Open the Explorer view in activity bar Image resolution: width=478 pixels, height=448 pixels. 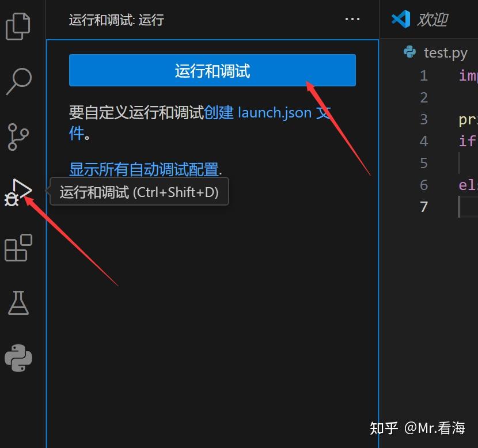pyautogui.click(x=18, y=26)
